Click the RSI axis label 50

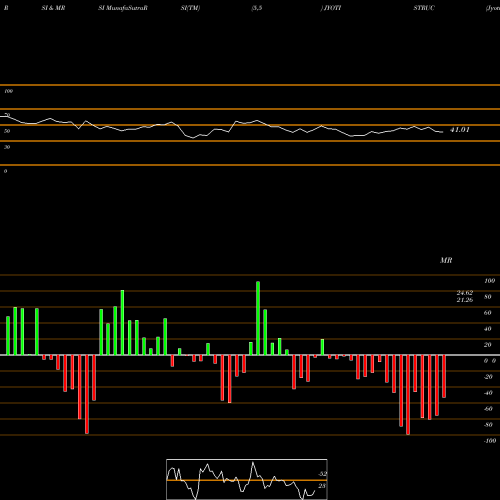[7, 131]
